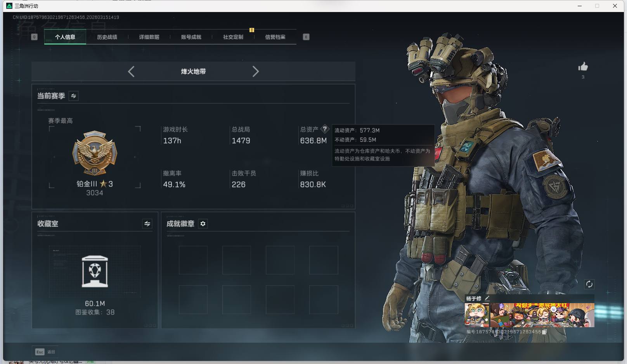Click the character rotate icon near the model
The image size is (627, 364).
(x=589, y=284)
